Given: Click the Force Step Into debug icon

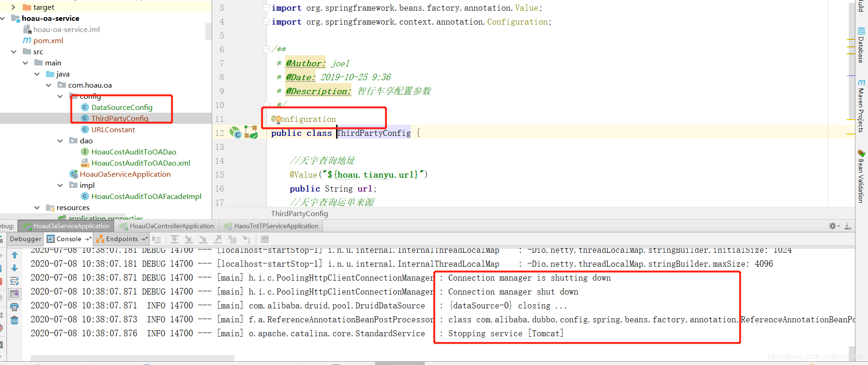Looking at the screenshot, I should point(203,239).
